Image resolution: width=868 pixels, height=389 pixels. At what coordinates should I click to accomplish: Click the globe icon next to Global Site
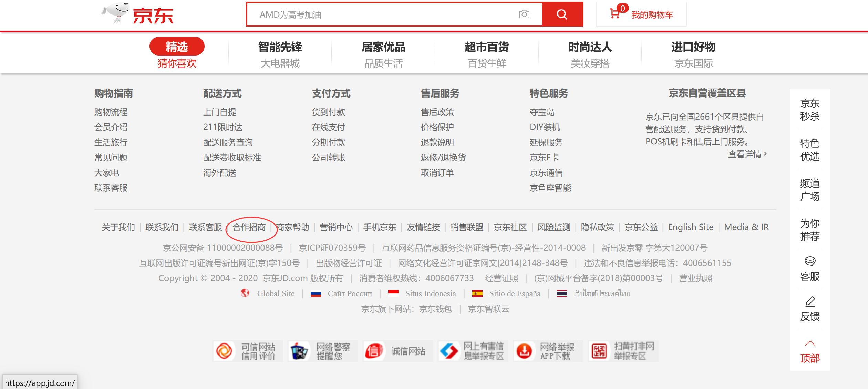(245, 293)
